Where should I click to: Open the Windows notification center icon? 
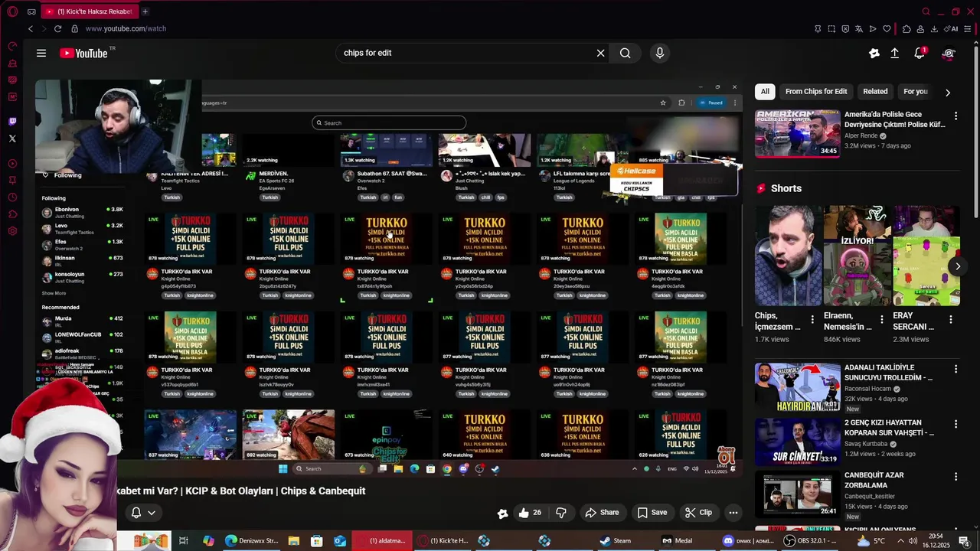pos(964,541)
